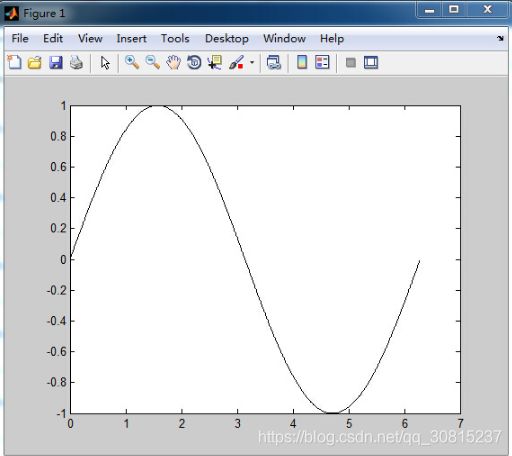Insert a Colorbar using toolbar icon
Image resolution: width=512 pixels, height=456 pixels.
pyautogui.click(x=302, y=62)
